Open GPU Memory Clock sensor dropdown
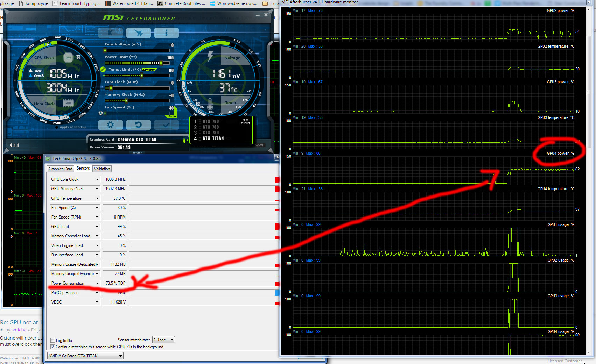The height and width of the screenshot is (364, 596). pyautogui.click(x=97, y=189)
